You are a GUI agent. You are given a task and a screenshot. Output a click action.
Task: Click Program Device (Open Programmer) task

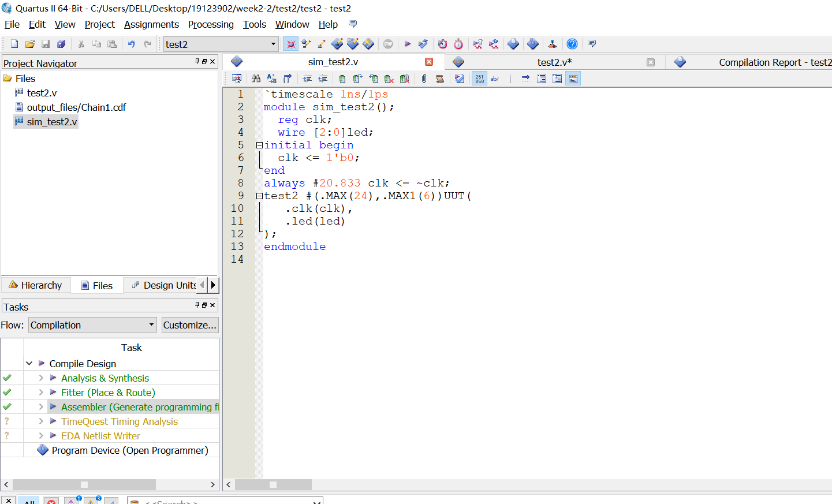coord(130,450)
